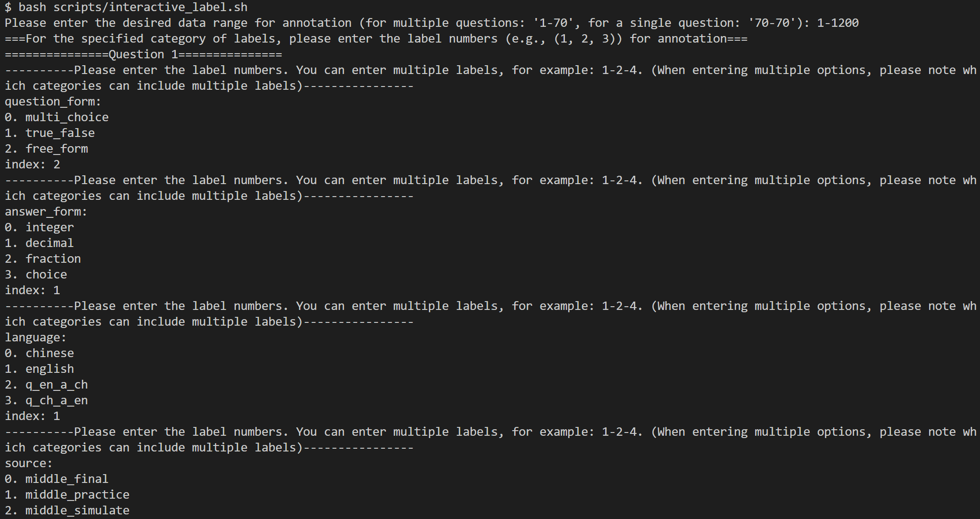Click the bash scripts/interactive_label.sh command text
980x519 pixels.
pyautogui.click(x=133, y=7)
